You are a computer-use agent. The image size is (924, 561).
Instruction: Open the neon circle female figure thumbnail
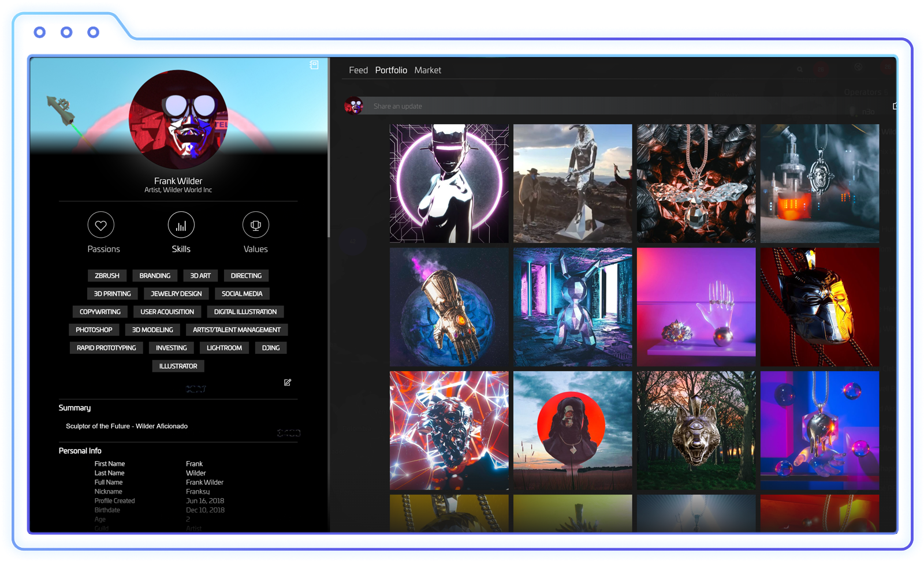[x=449, y=184]
